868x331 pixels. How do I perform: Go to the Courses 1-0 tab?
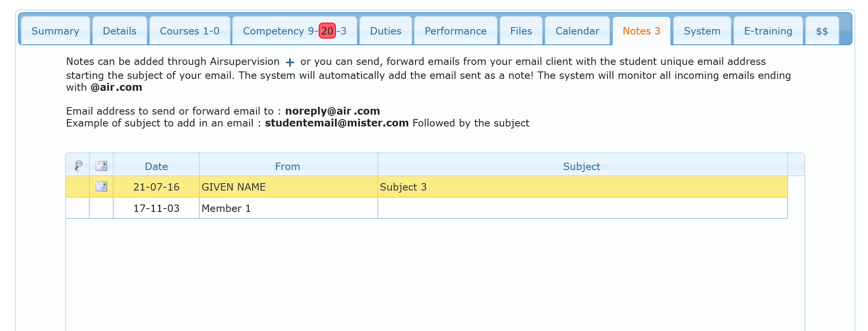190,31
